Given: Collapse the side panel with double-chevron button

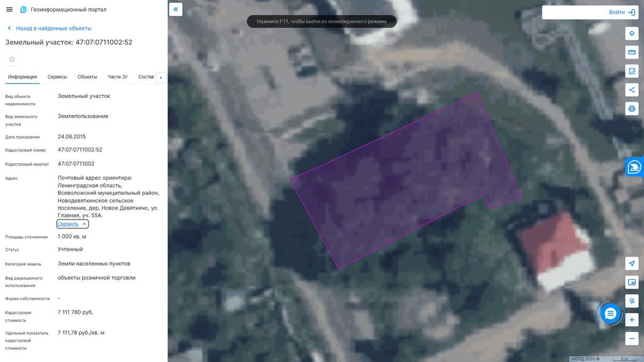Looking at the screenshot, I should (176, 9).
